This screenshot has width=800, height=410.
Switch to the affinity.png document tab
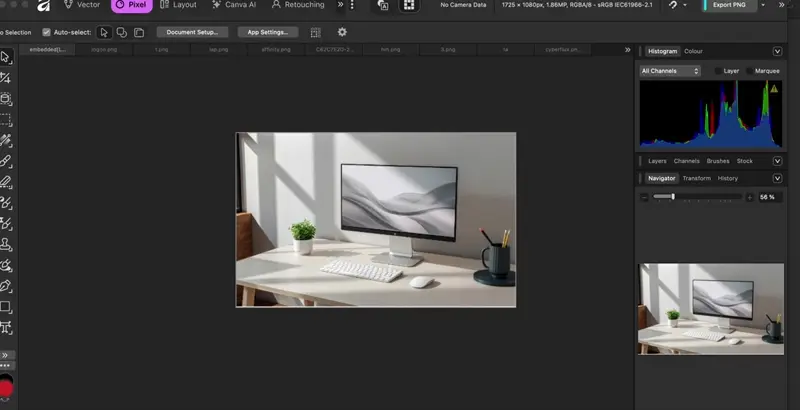276,49
